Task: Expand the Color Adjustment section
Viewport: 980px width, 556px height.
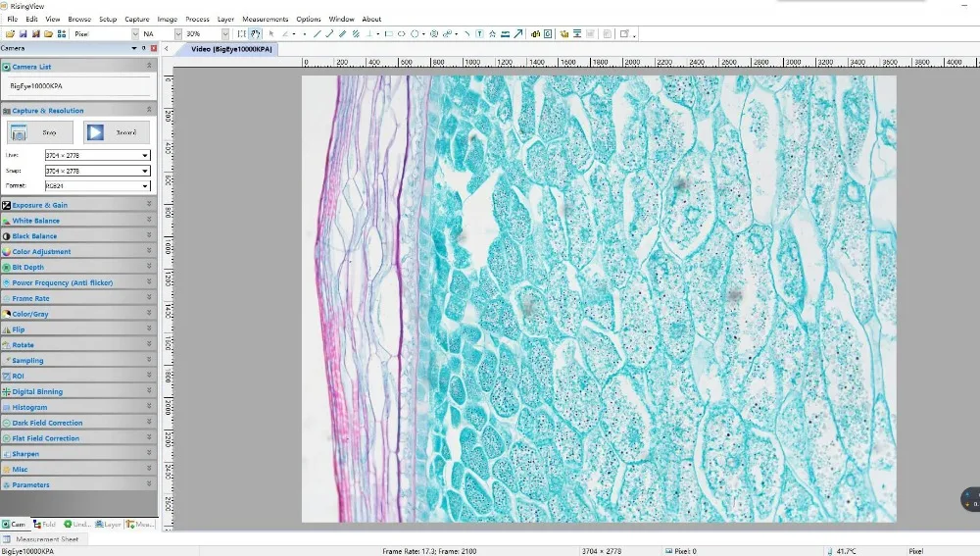Action: click(78, 251)
